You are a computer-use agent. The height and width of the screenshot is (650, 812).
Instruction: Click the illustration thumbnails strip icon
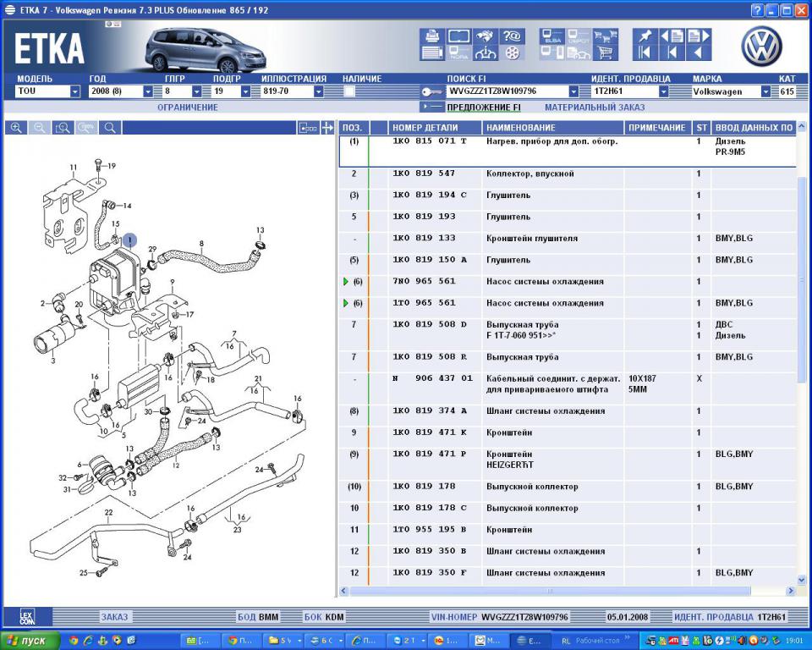(308, 128)
